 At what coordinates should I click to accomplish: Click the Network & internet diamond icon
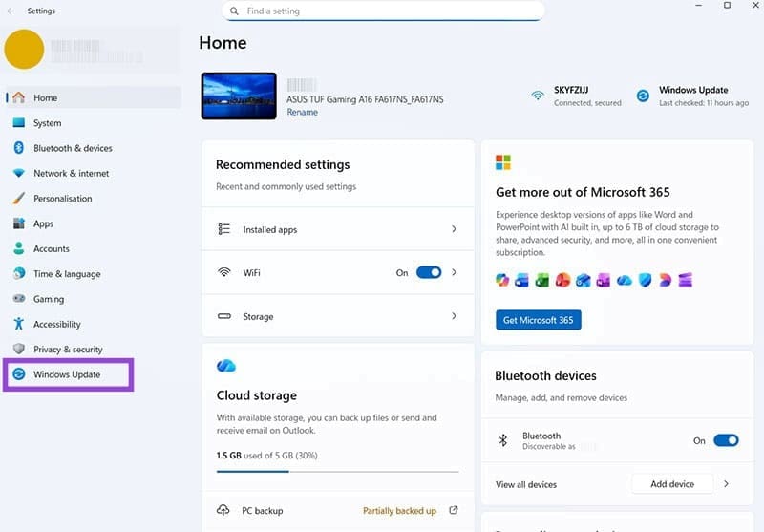[x=18, y=173]
